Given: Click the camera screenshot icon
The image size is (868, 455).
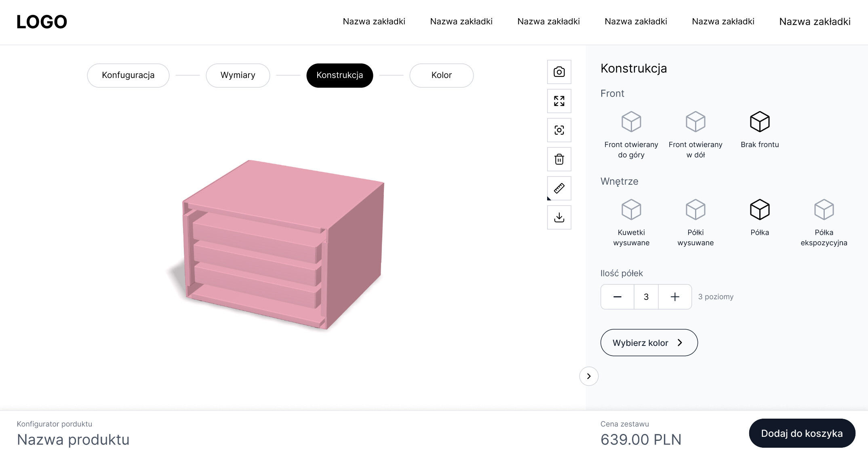Looking at the screenshot, I should coord(559,72).
